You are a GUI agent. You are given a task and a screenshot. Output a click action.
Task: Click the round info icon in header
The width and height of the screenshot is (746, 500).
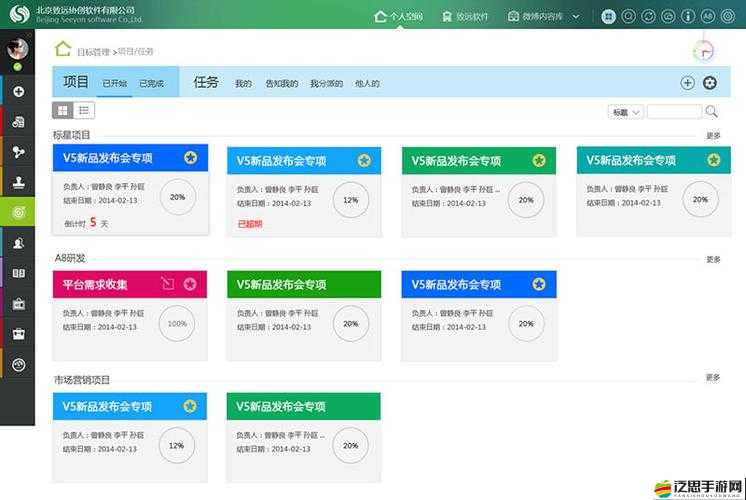pyautogui.click(x=688, y=17)
